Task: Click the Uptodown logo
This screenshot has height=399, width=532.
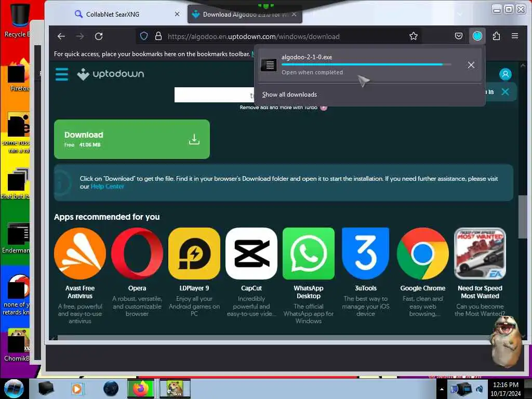Action: pos(111,74)
